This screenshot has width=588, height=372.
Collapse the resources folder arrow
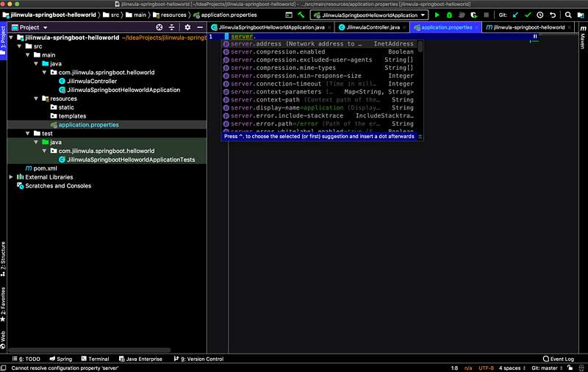click(36, 99)
